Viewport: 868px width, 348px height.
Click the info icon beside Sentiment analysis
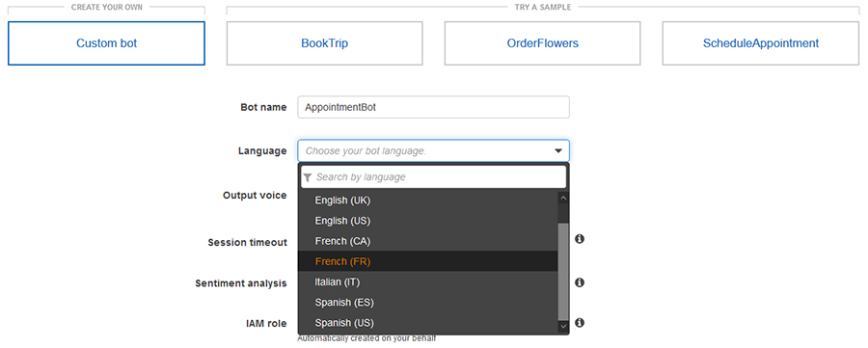tap(580, 282)
